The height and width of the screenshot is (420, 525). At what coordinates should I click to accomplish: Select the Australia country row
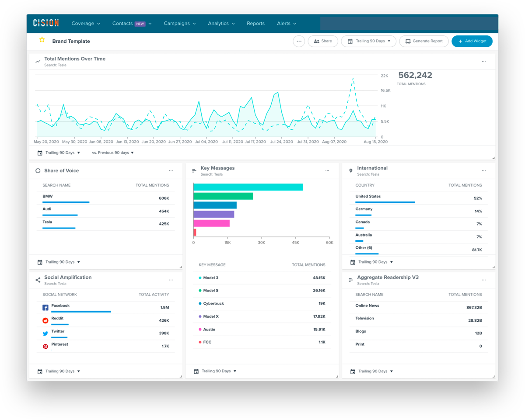(x=419, y=237)
